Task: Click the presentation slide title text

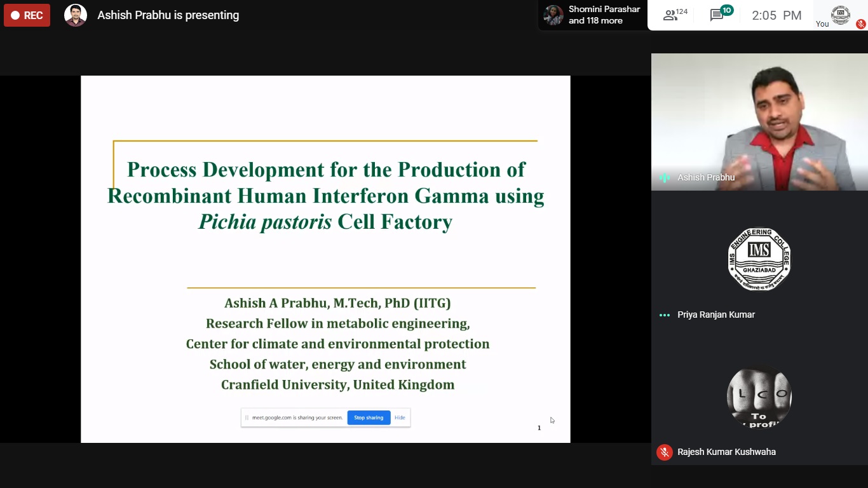Action: (x=325, y=195)
